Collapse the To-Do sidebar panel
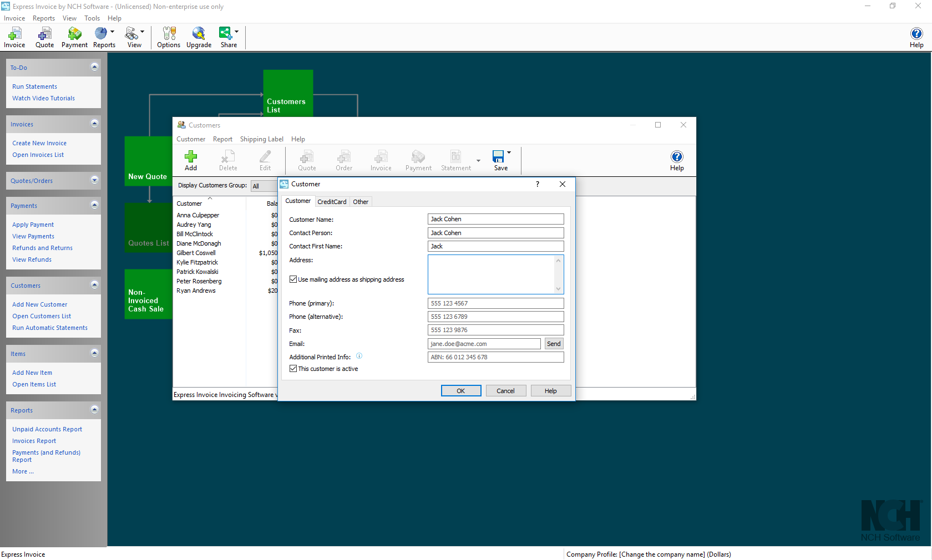The image size is (932, 560). click(x=94, y=67)
